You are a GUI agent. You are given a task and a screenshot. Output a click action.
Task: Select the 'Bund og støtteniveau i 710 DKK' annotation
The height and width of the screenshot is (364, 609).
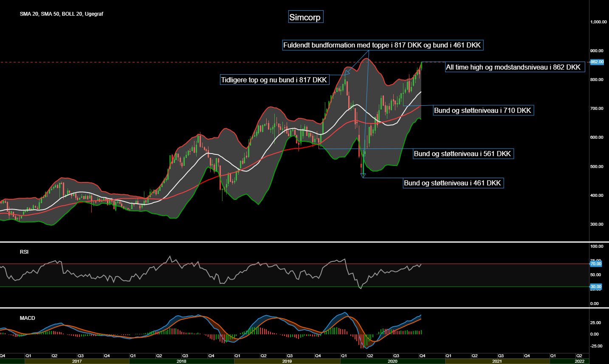pyautogui.click(x=483, y=110)
